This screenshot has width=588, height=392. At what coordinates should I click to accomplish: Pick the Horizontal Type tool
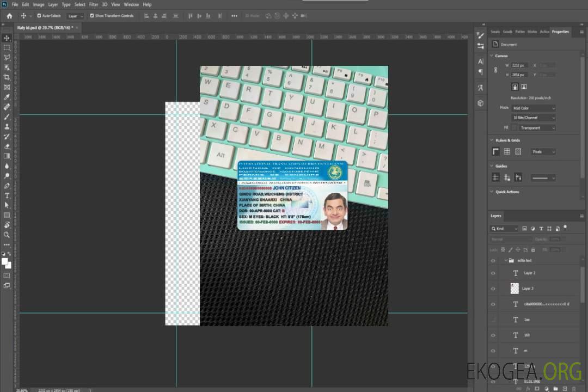(7, 195)
